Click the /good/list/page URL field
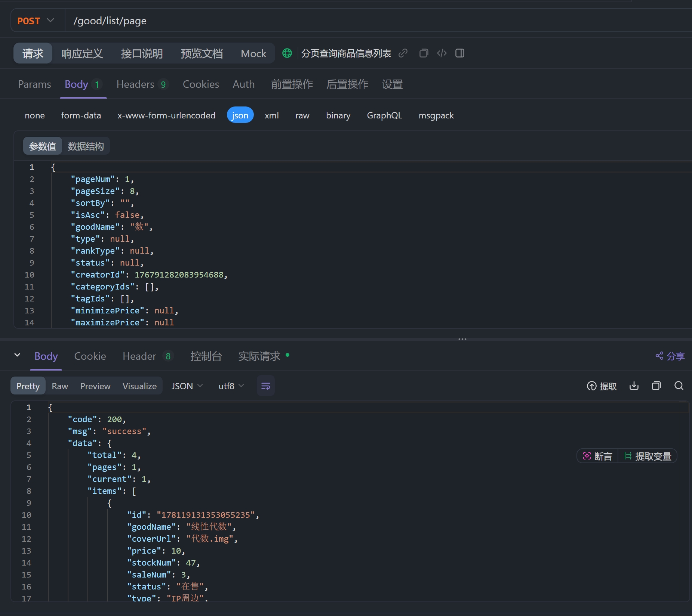Image resolution: width=692 pixels, height=616 pixels. click(x=110, y=21)
